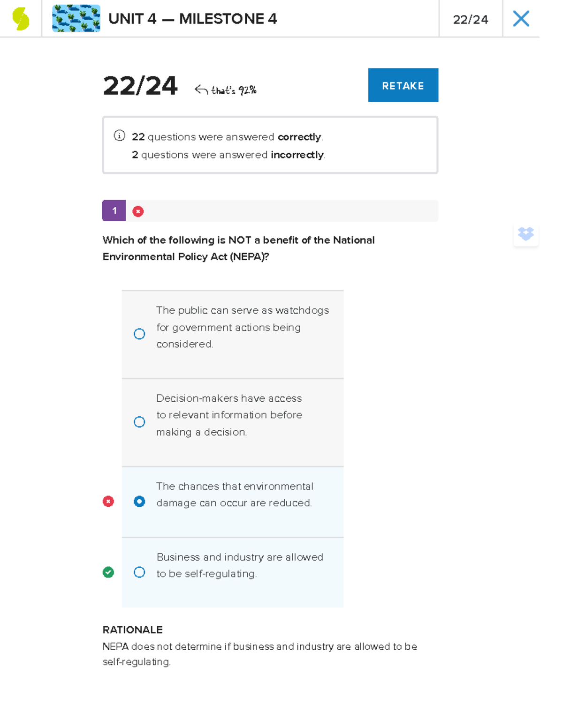Click the green checkmark beside correct answer
The image size is (563, 728).
point(108,572)
